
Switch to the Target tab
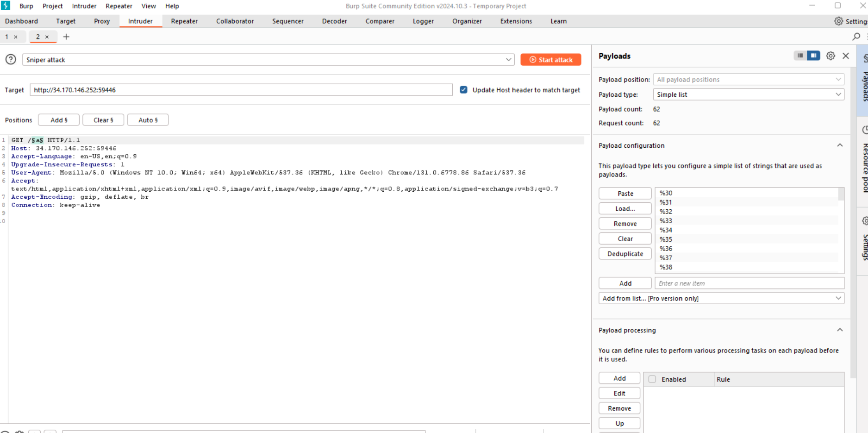[66, 21]
